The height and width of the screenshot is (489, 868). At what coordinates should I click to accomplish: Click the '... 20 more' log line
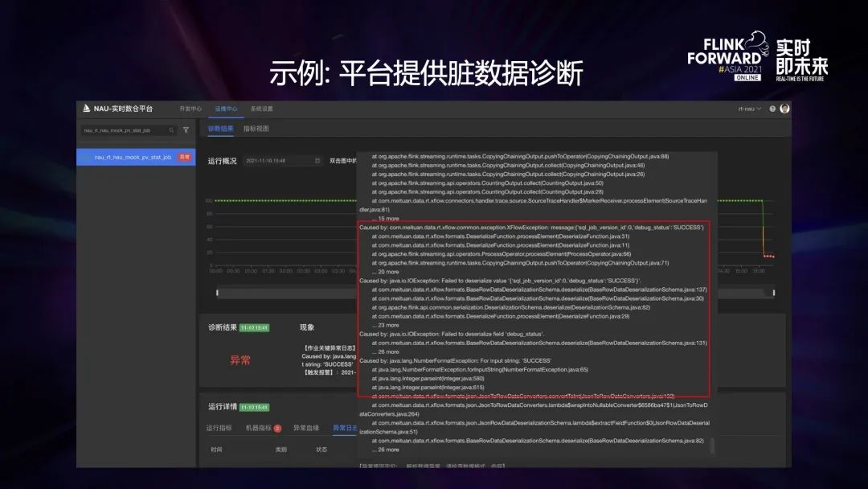tap(385, 272)
